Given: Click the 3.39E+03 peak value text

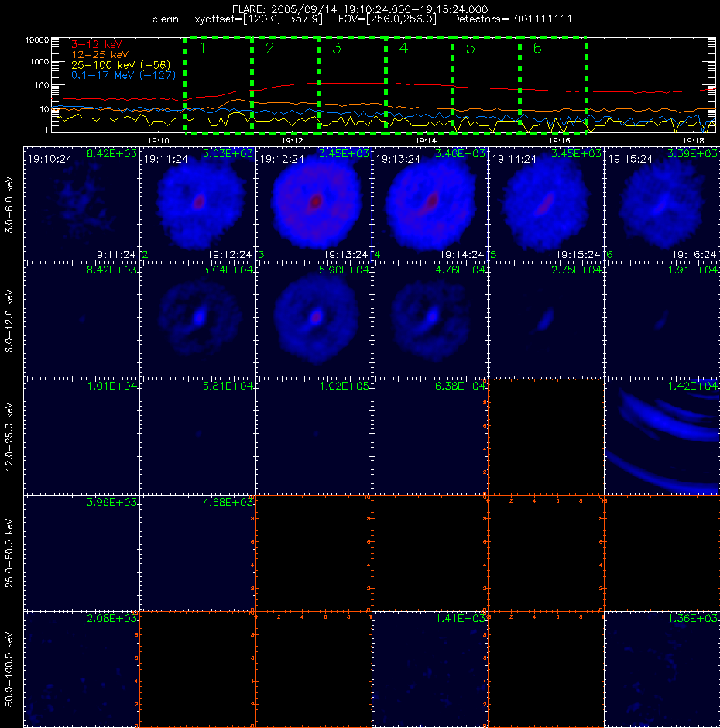Looking at the screenshot, I should tap(693, 153).
